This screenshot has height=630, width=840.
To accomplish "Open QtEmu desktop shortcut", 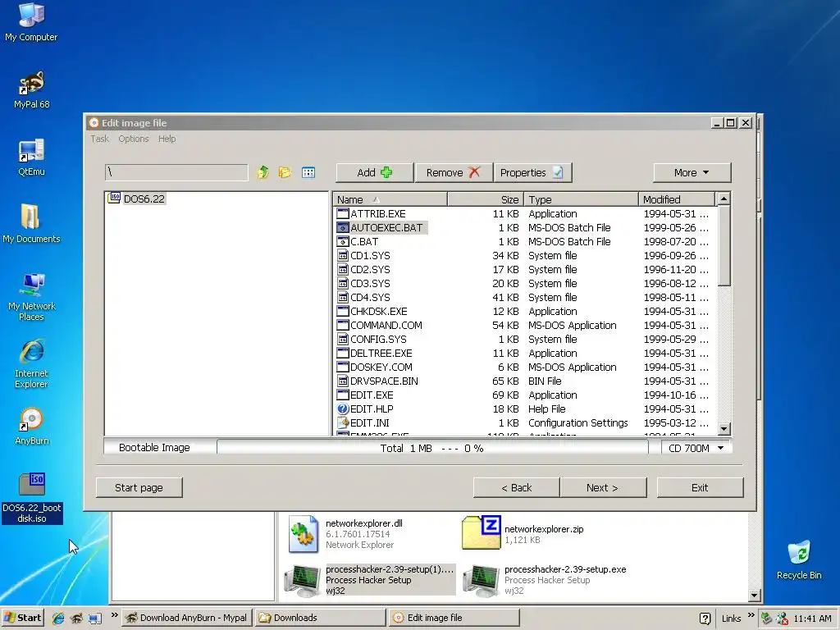I will pyautogui.click(x=31, y=157).
